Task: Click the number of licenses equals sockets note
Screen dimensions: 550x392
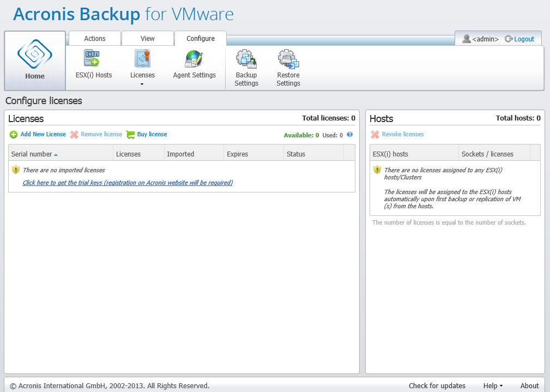Action: click(449, 222)
